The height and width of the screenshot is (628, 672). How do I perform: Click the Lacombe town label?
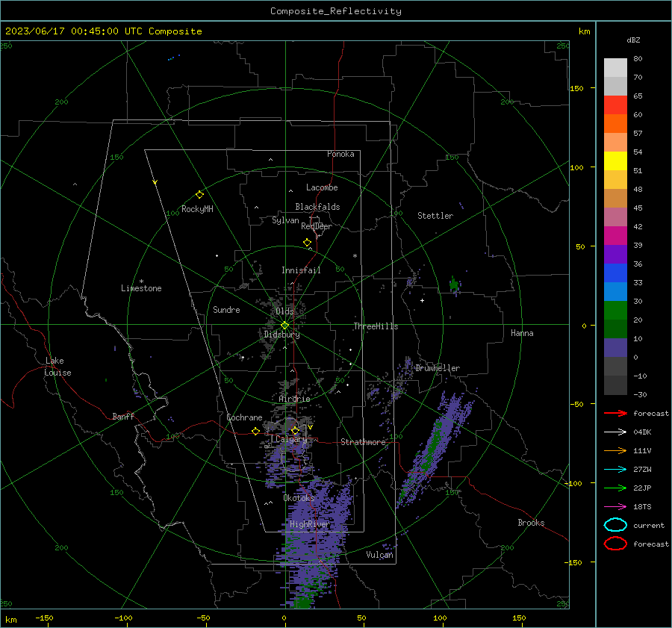click(322, 187)
